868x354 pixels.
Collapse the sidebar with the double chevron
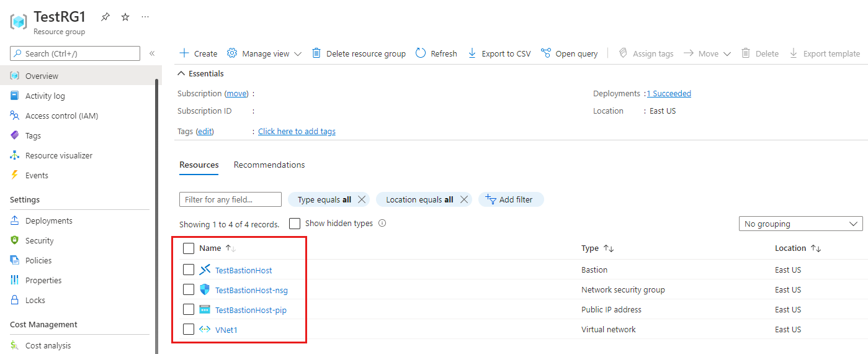click(152, 53)
